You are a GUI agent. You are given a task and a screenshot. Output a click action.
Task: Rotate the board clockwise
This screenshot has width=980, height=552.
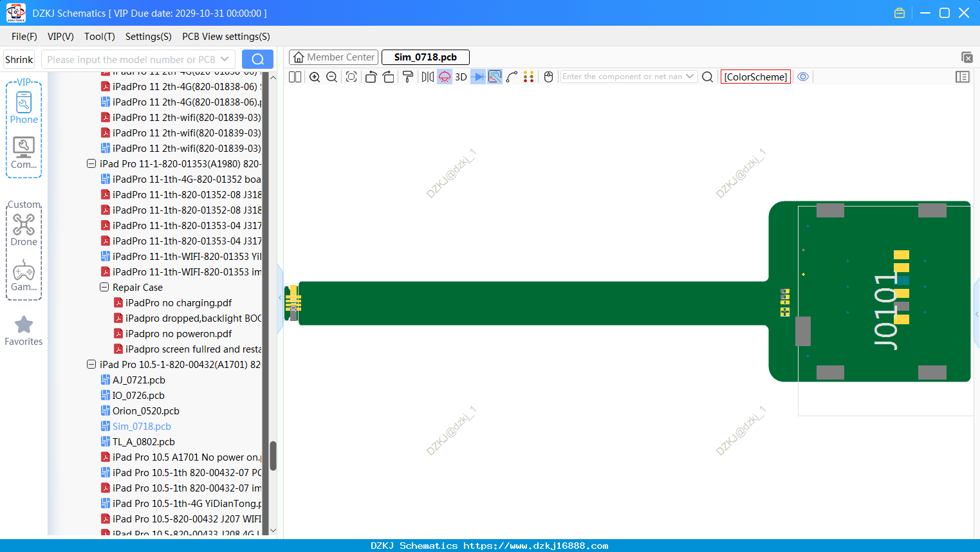389,77
